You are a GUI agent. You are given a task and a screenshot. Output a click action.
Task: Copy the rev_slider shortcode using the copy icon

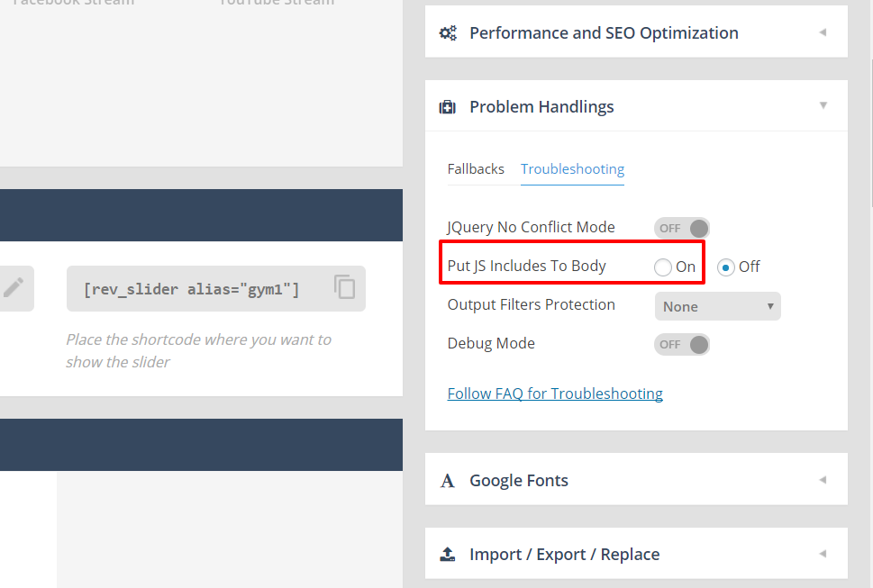tap(344, 287)
